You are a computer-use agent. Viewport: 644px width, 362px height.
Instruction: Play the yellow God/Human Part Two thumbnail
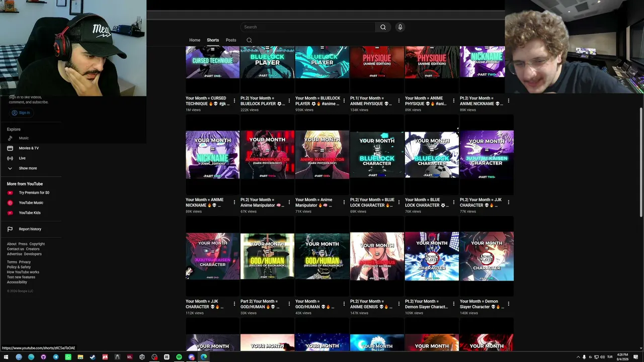click(267, 256)
